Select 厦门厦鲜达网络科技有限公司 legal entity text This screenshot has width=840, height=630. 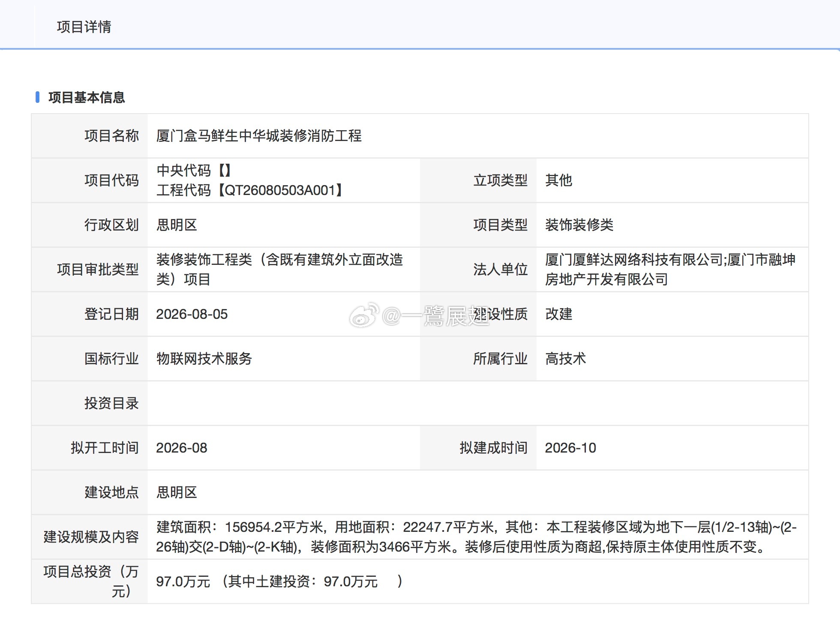670,270
